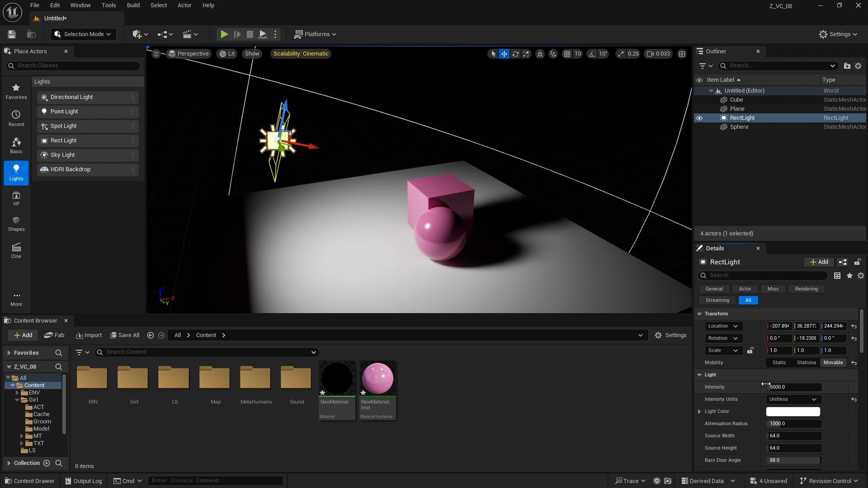This screenshot has width=868, height=488.
Task: Hide the RectLight using the eye icon
Action: point(699,118)
